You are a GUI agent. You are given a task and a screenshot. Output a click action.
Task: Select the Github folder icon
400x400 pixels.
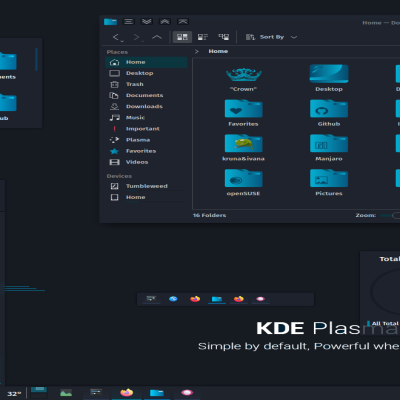329,108
